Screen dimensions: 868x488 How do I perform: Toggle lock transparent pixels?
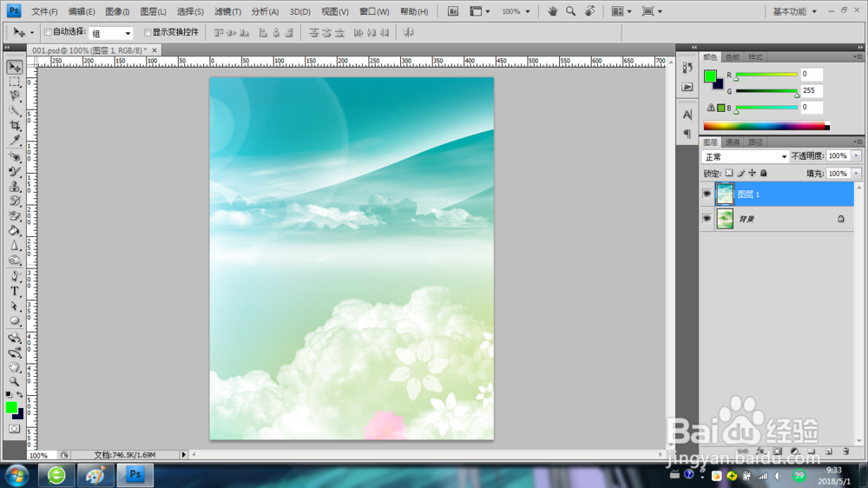click(x=729, y=174)
